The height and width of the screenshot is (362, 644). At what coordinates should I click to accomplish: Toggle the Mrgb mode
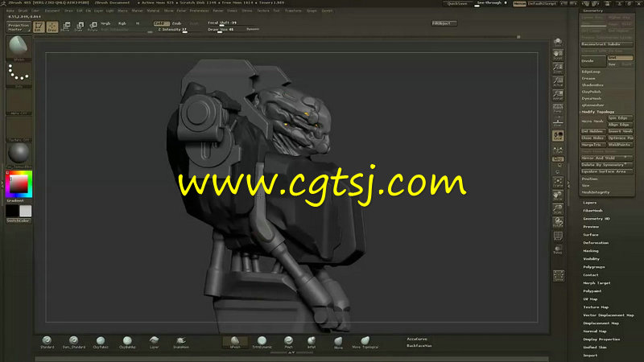tap(105, 24)
